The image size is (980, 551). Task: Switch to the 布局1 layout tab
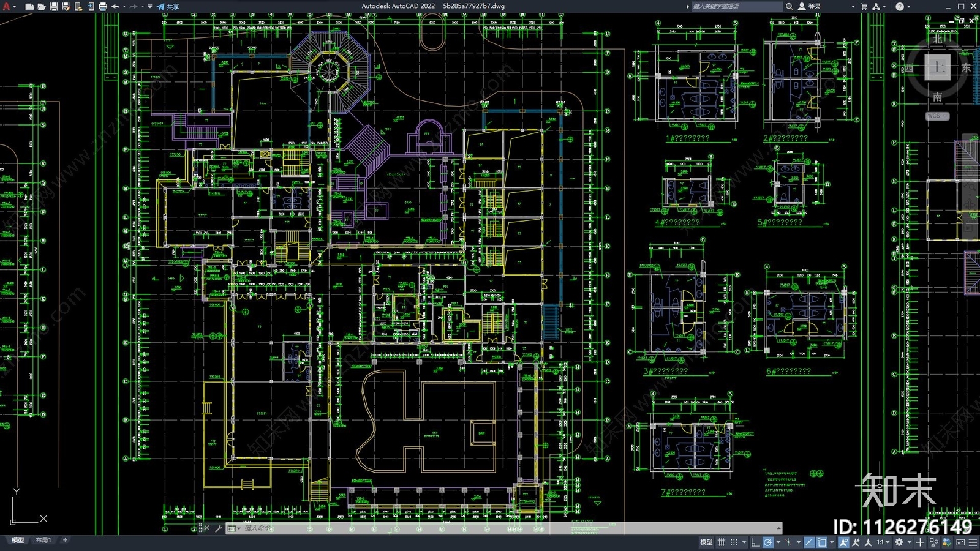click(43, 540)
